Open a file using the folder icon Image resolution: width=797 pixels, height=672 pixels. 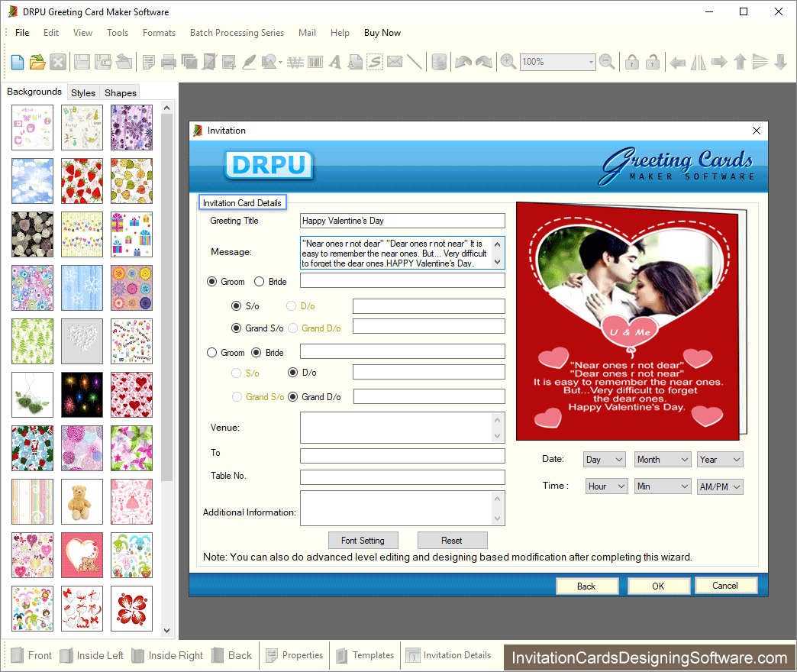click(x=37, y=62)
